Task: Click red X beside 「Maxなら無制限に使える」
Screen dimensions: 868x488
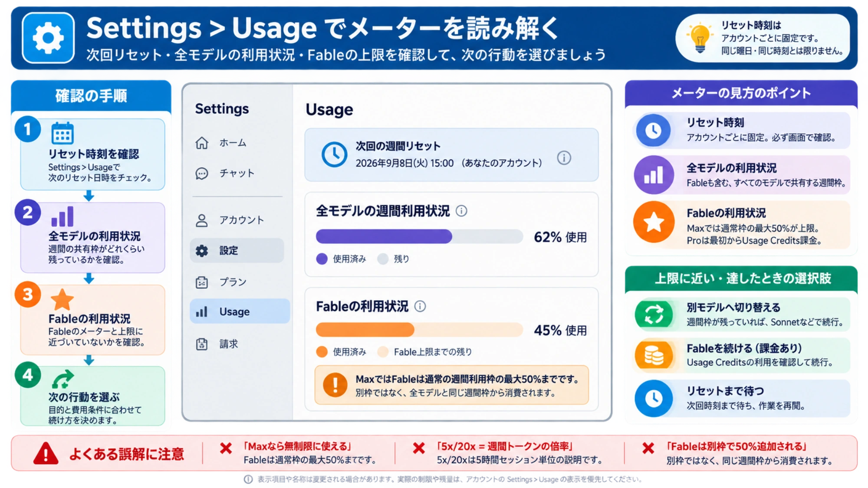Action: (x=226, y=448)
